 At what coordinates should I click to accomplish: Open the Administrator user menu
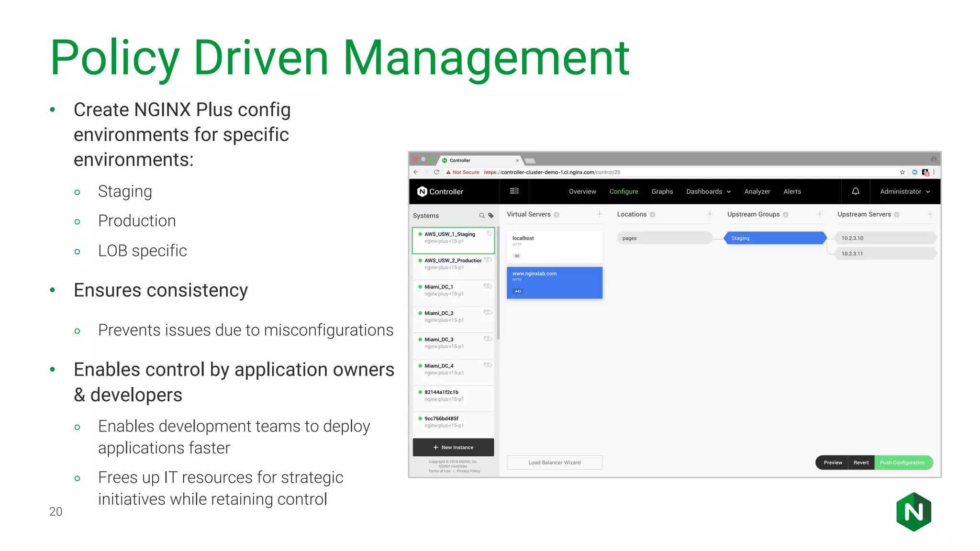point(905,191)
